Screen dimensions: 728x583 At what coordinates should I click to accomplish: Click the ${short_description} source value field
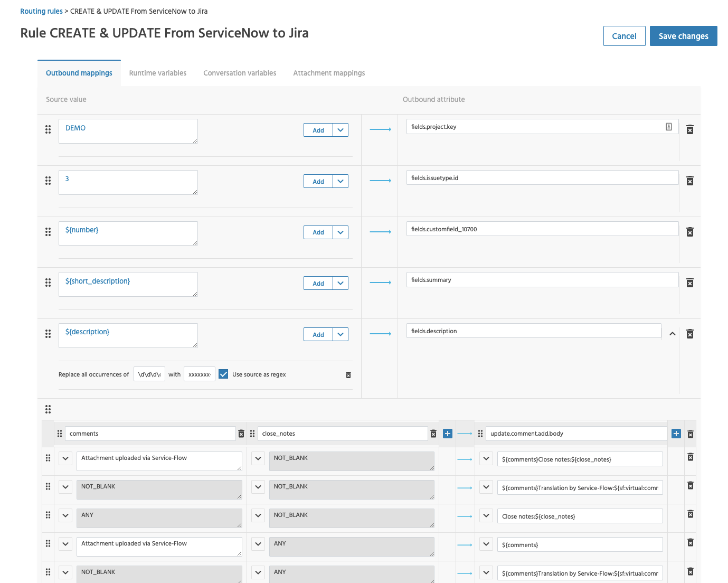[128, 284]
